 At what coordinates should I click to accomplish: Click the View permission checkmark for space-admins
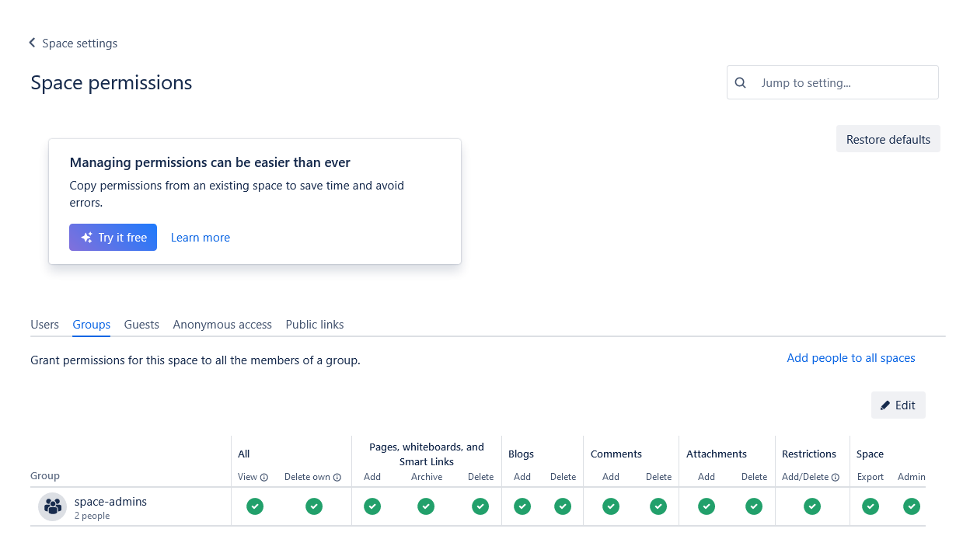click(x=255, y=506)
